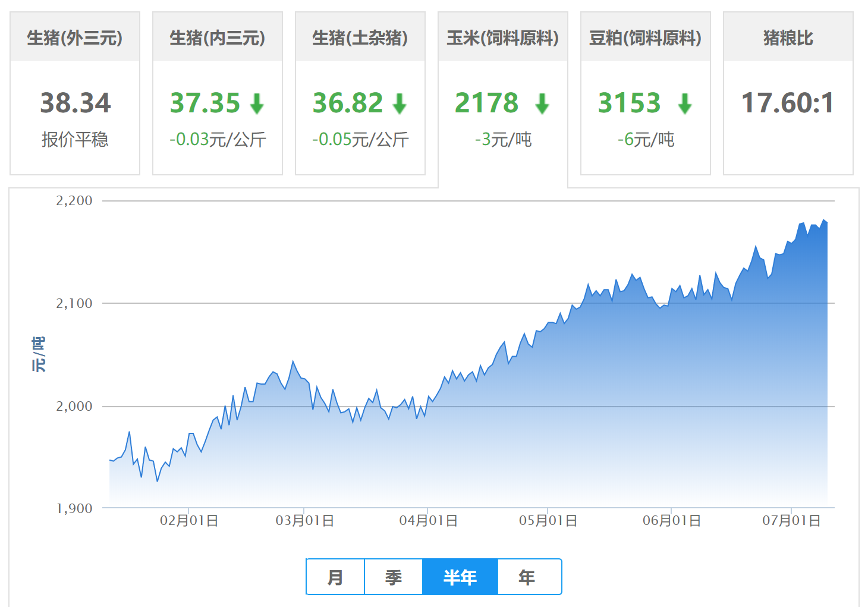This screenshot has width=868, height=607.
Task: Click the 03月01日 x-axis label
Action: (304, 521)
